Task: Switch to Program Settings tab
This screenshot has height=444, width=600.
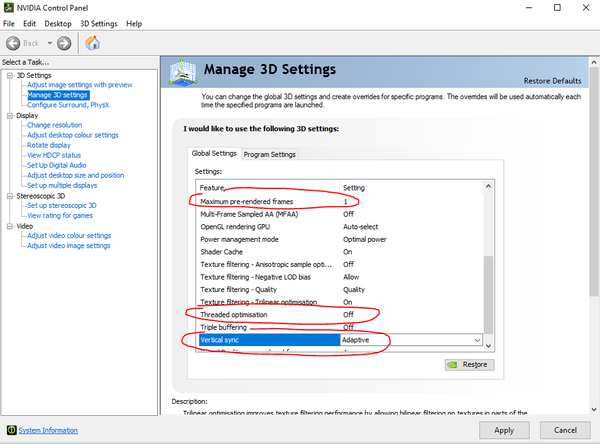Action: click(269, 155)
